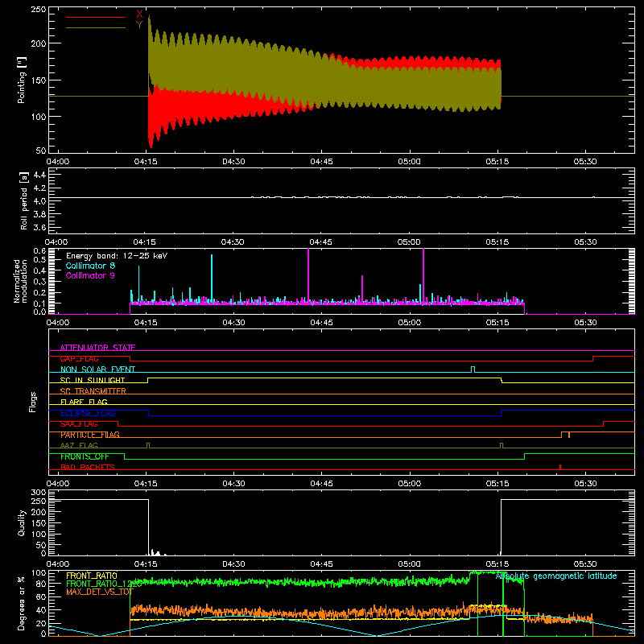The height and width of the screenshot is (644, 644).
Task: Click the tall cyan Collimator 8 spike near 04:26
Action: (212, 279)
